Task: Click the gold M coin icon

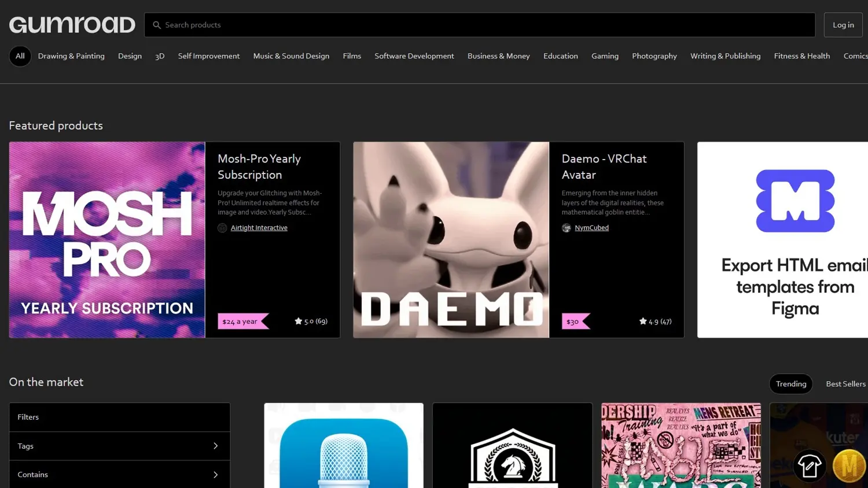Action: pos(849,465)
